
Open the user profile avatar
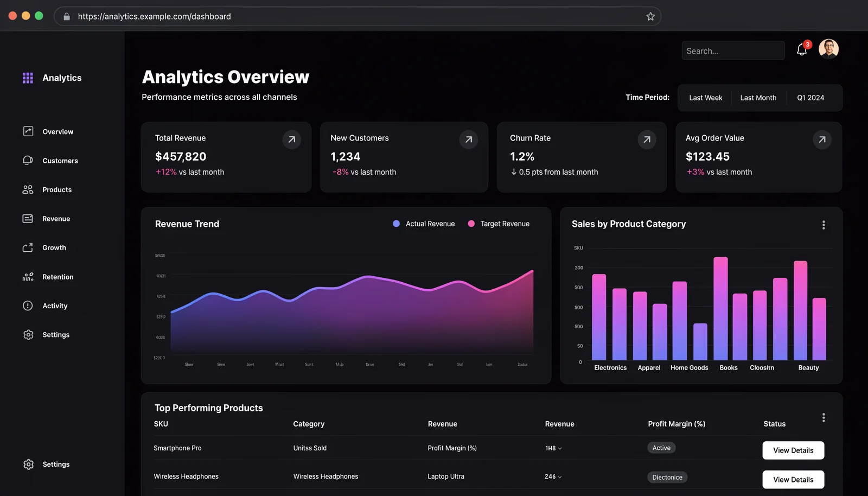coord(828,49)
